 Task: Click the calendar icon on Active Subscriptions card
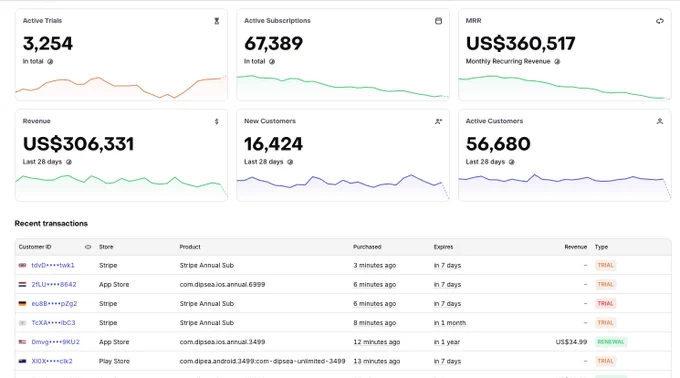pyautogui.click(x=438, y=21)
